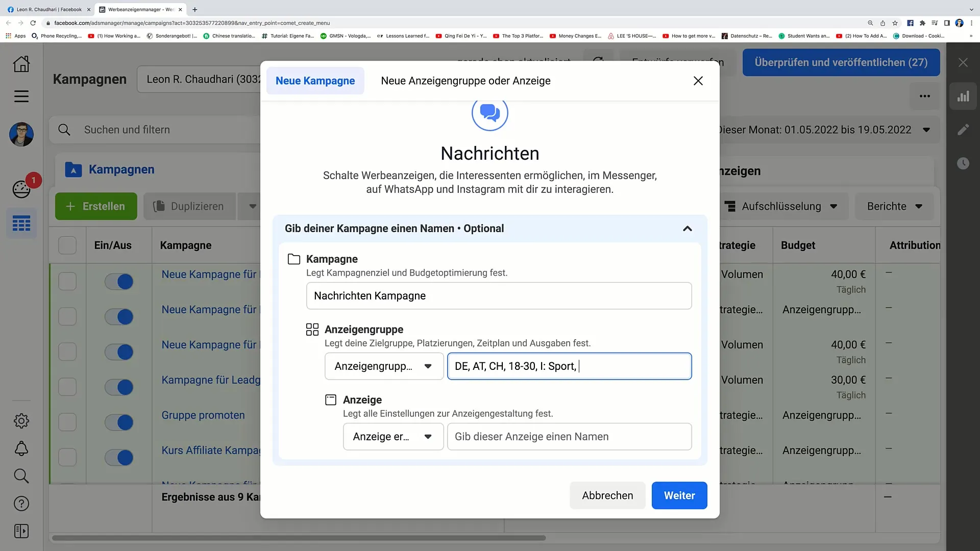
Task: Reload the page in browser toolbar
Action: coord(33,23)
